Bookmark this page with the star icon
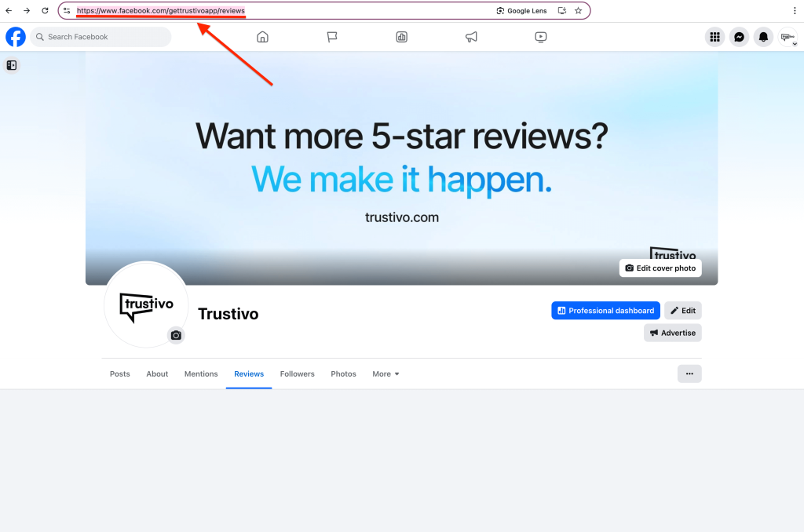The width and height of the screenshot is (804, 532). (579, 11)
